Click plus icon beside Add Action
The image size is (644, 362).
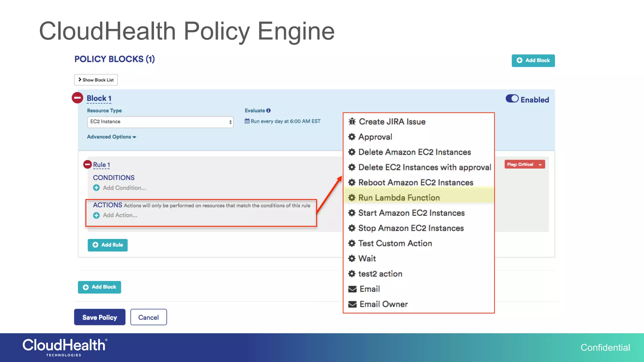coord(96,215)
